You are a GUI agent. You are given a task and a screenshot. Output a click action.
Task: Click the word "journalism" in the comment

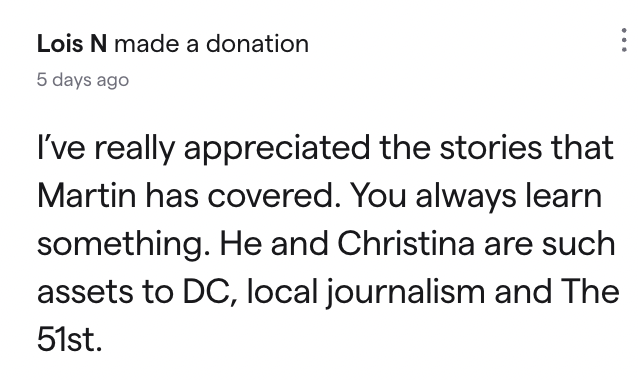(x=405, y=293)
